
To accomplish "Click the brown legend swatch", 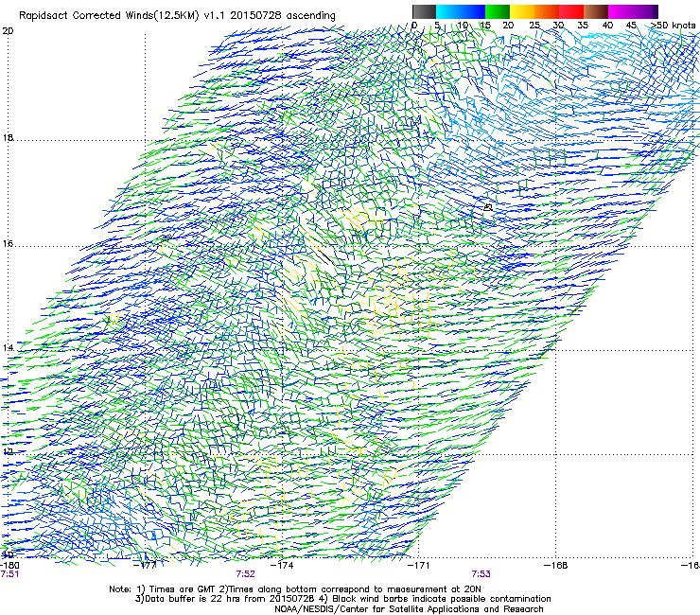I will (x=596, y=11).
